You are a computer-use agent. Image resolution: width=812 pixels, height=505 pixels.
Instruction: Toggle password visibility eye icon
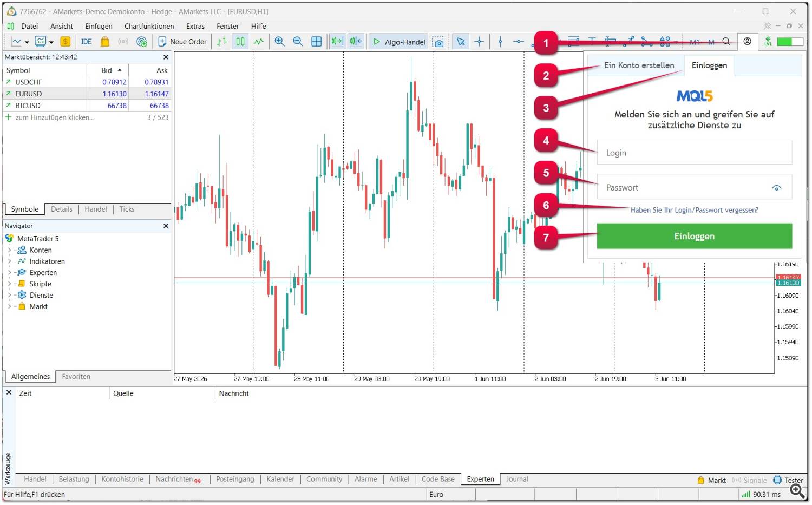tap(776, 188)
